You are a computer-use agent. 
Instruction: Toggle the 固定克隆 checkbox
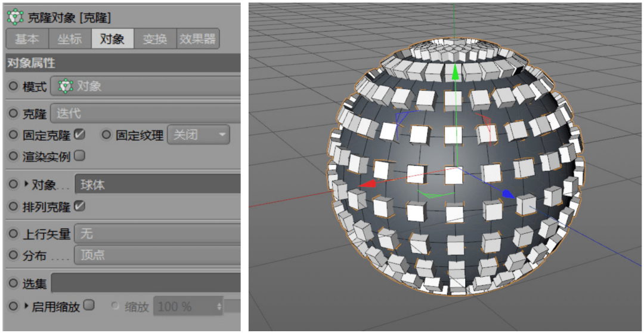80,134
